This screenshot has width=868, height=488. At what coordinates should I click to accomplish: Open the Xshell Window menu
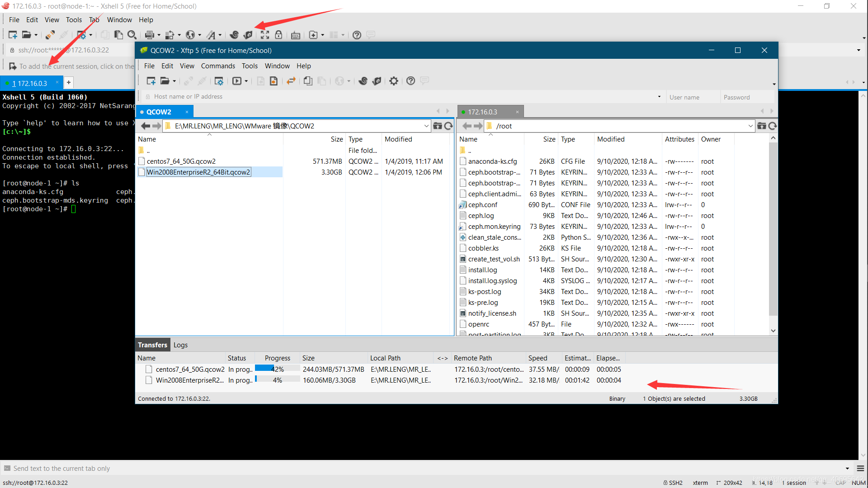coord(119,20)
